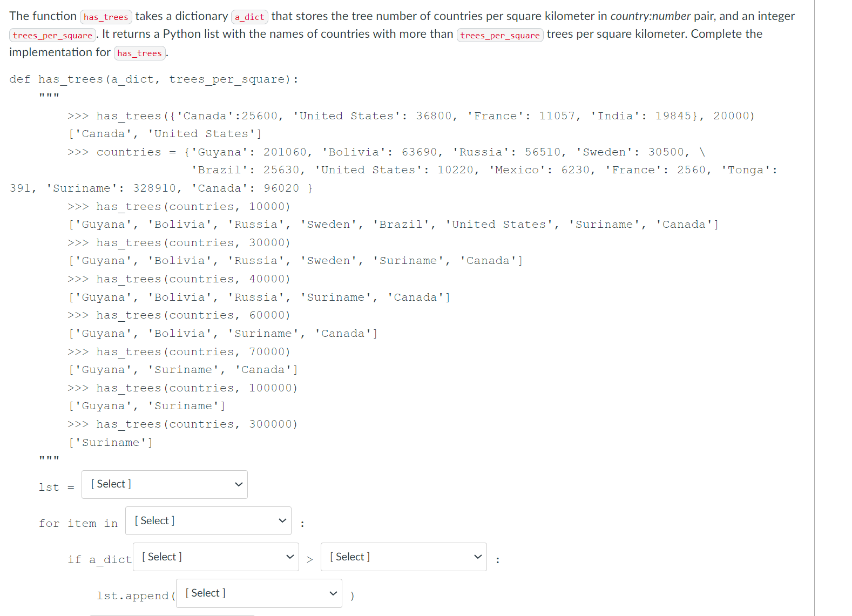Click the 'has_trees(countries, 10000)' line
The height and width of the screenshot is (616, 852).
point(179,207)
